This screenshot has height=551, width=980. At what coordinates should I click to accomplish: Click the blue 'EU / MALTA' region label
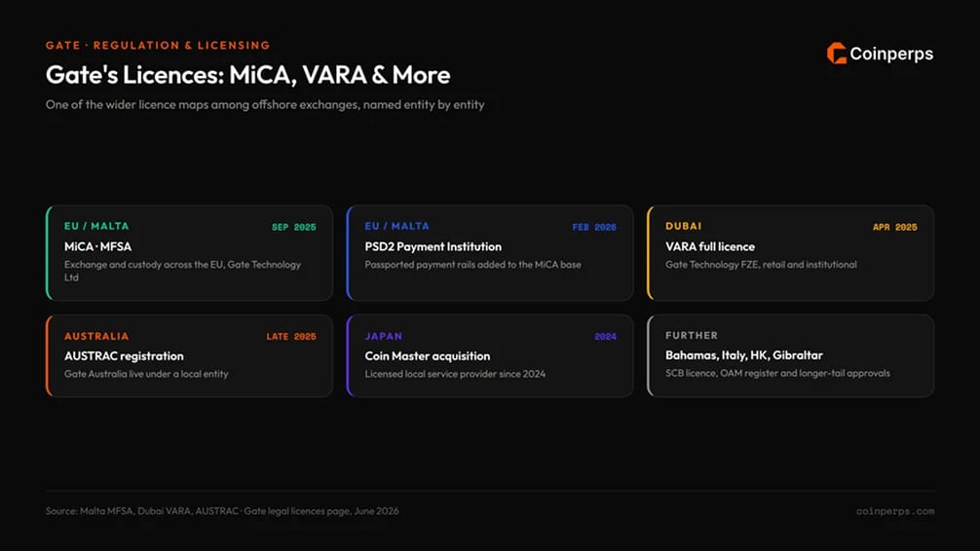[396, 226]
